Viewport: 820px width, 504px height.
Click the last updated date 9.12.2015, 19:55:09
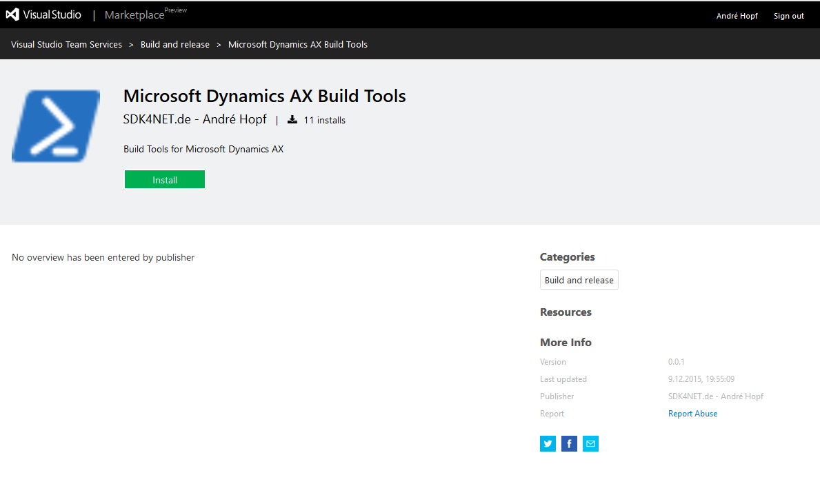701,379
